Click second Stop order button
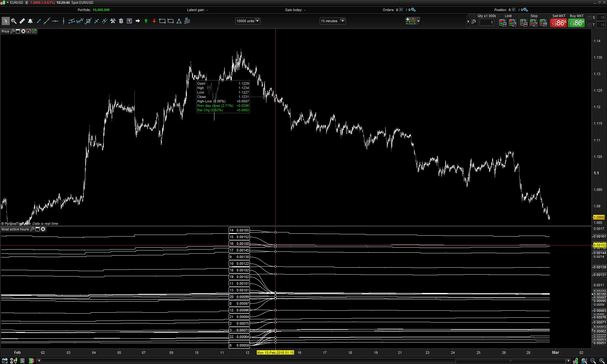This screenshot has height=364, width=607. 533,23
